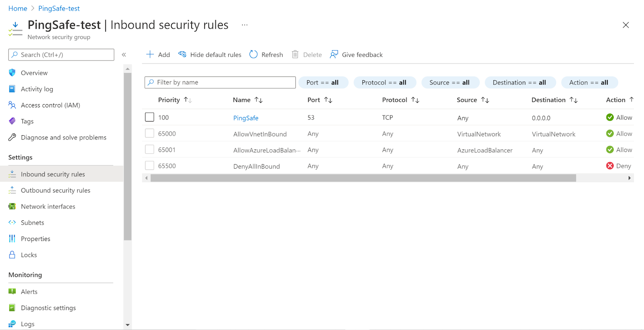Viewport: 644px width, 330px height.
Task: Select checkbox for AllowVnetInBound rule
Action: tap(149, 133)
